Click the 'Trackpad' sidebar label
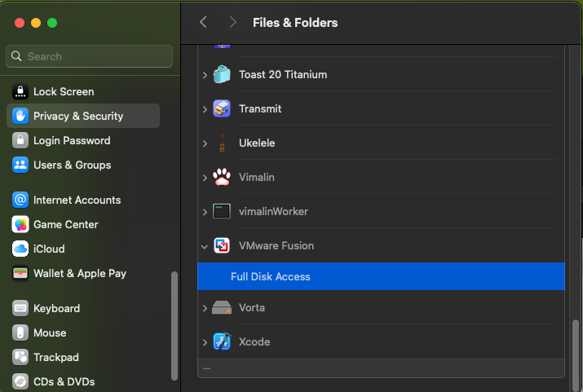Viewport: 583px width, 392px height. tap(56, 358)
